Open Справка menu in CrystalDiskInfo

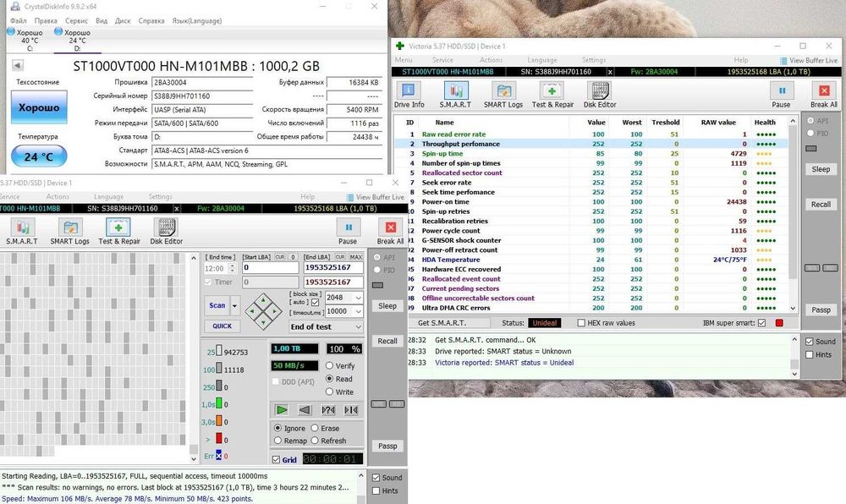[x=151, y=20]
